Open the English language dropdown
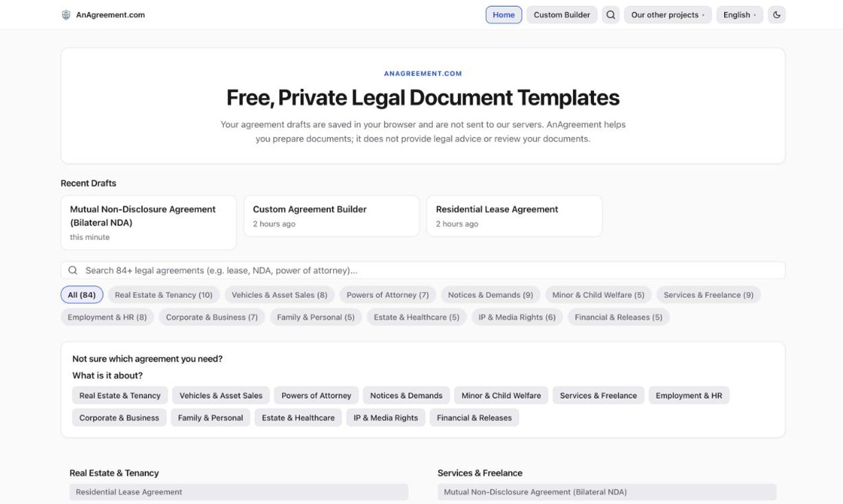 coord(739,15)
